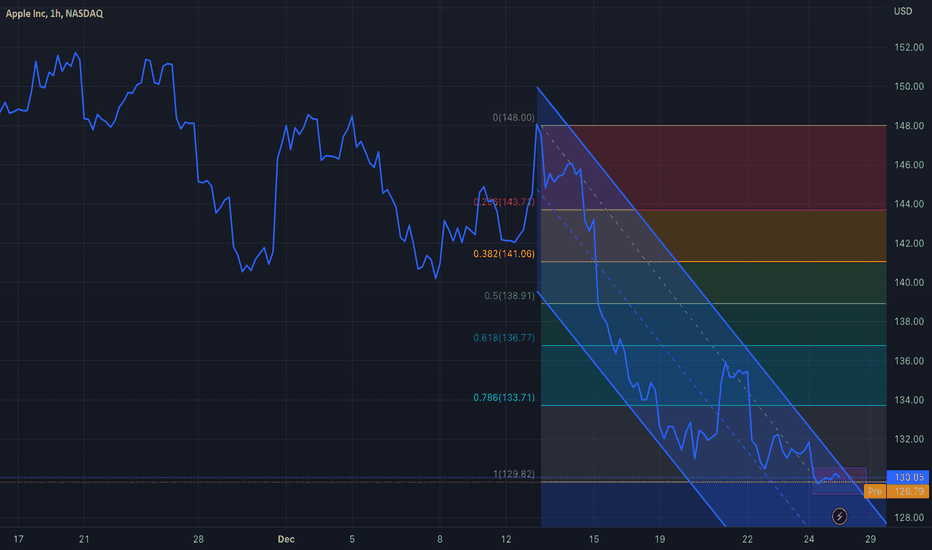Click the 128.00 price axis label
Image resolution: width=932 pixels, height=550 pixels.
[909, 518]
